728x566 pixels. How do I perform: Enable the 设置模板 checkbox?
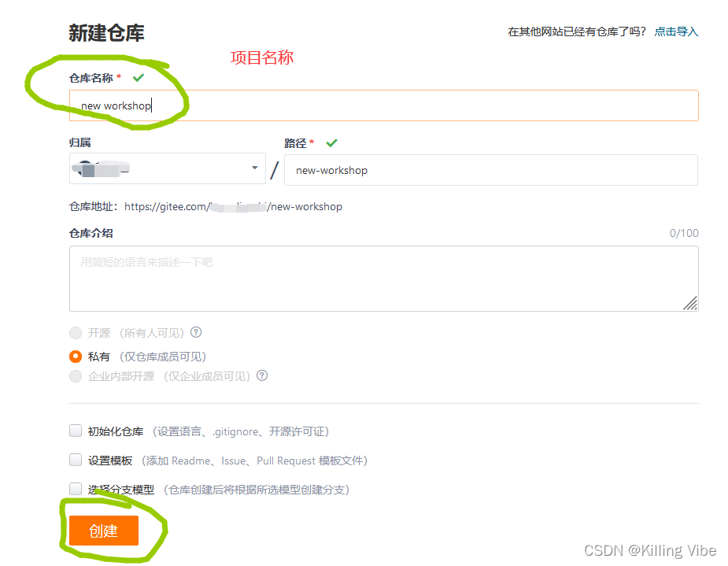[75, 460]
